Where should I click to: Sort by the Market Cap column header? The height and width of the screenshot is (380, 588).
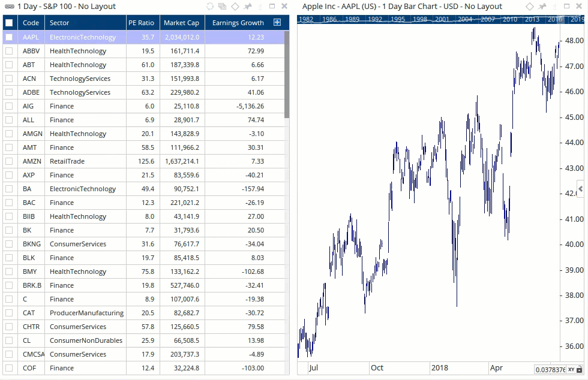(182, 23)
